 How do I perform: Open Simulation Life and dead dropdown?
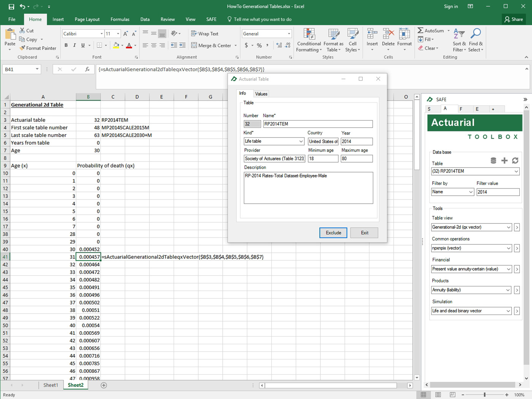tap(508, 311)
